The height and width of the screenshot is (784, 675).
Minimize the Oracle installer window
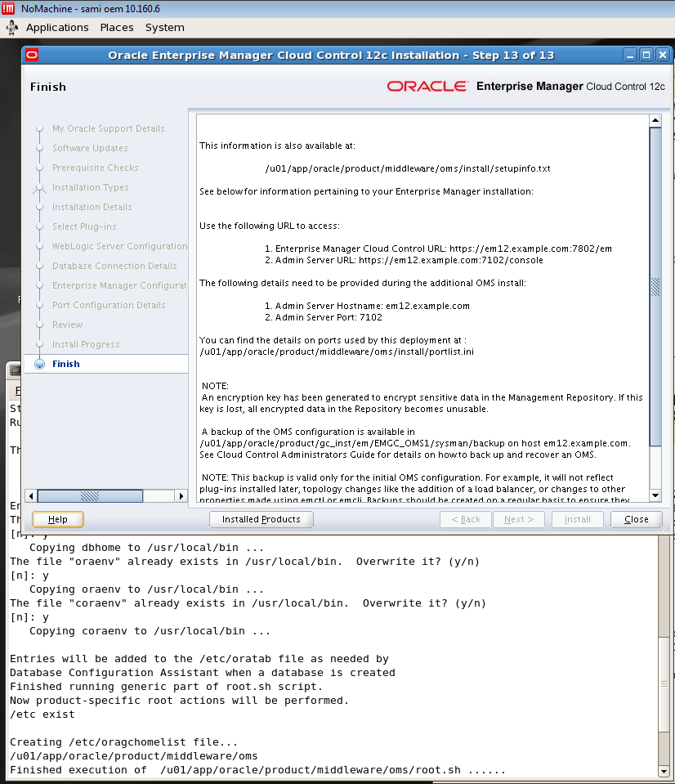point(630,55)
